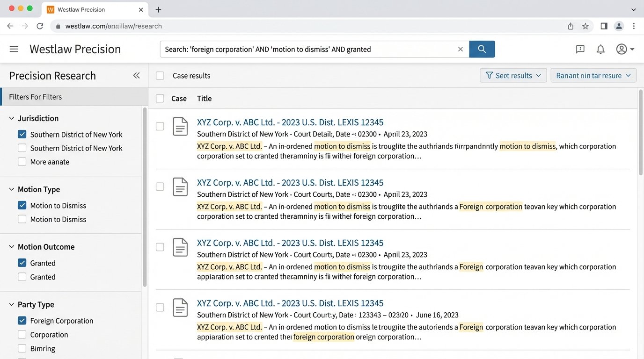This screenshot has height=359, width=644.
Task: Click the blue search magnifier icon
Action: click(x=482, y=49)
